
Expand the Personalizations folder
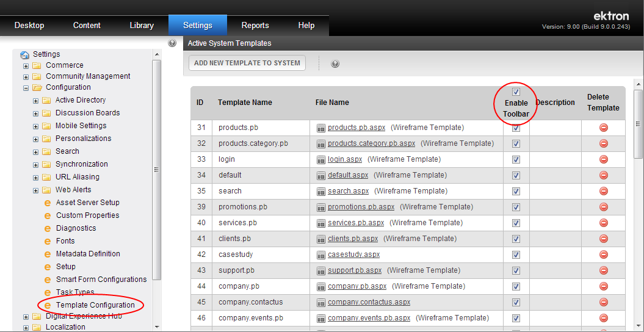point(36,139)
